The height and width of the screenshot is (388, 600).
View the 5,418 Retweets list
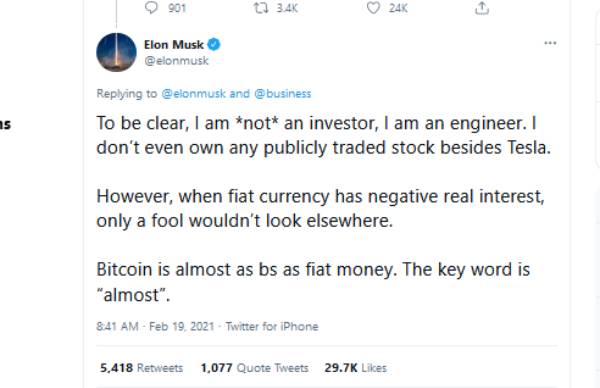141,368
